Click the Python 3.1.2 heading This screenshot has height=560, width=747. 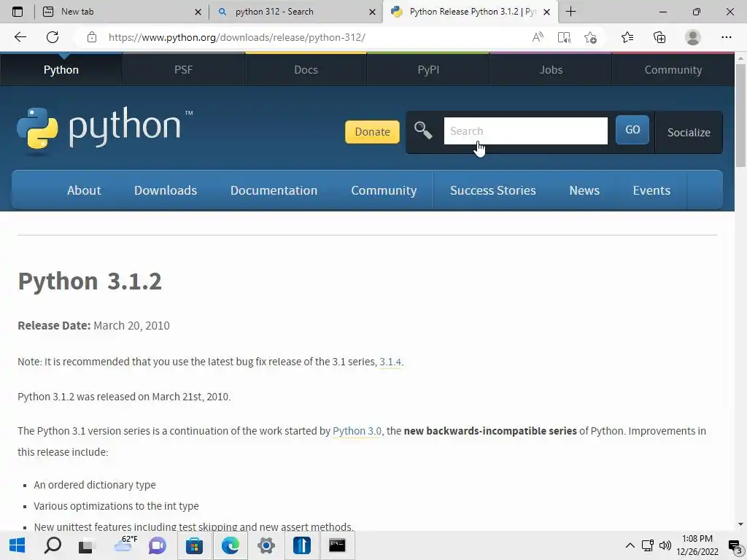[90, 281]
